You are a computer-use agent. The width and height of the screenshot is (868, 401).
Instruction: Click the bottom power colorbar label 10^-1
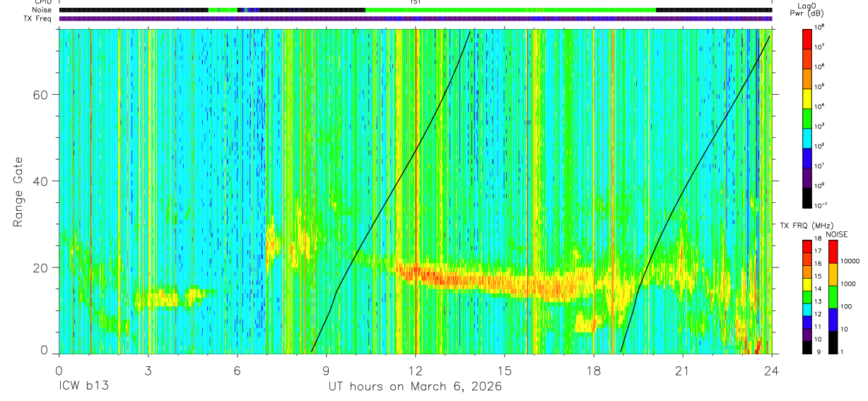coord(820,204)
